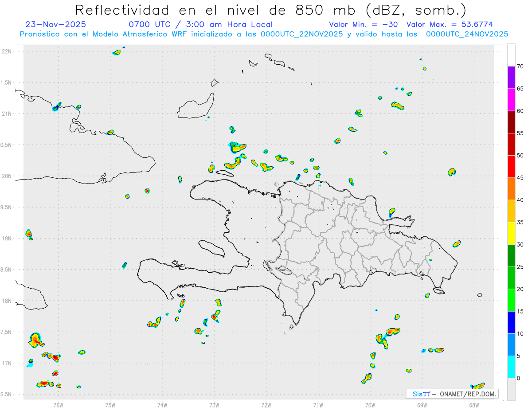This screenshot has height=411, width=532.
Task: Click the light blue 5–10 dBZ colorbar segment
Action: 511,344
